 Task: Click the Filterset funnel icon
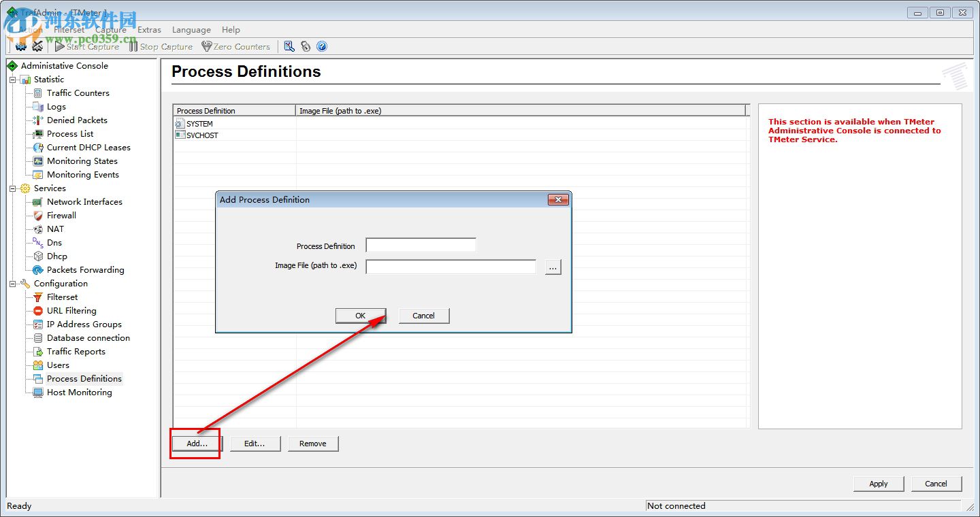point(38,297)
